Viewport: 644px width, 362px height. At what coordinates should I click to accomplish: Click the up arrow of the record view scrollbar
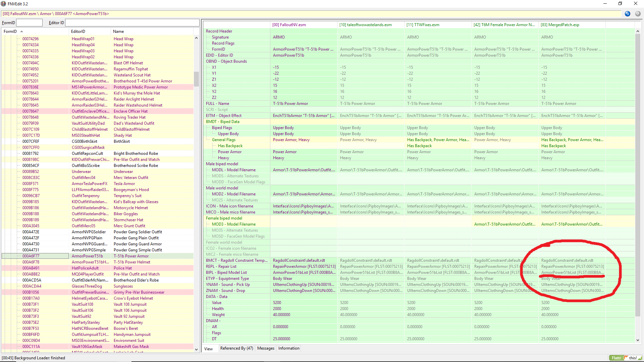(x=638, y=31)
